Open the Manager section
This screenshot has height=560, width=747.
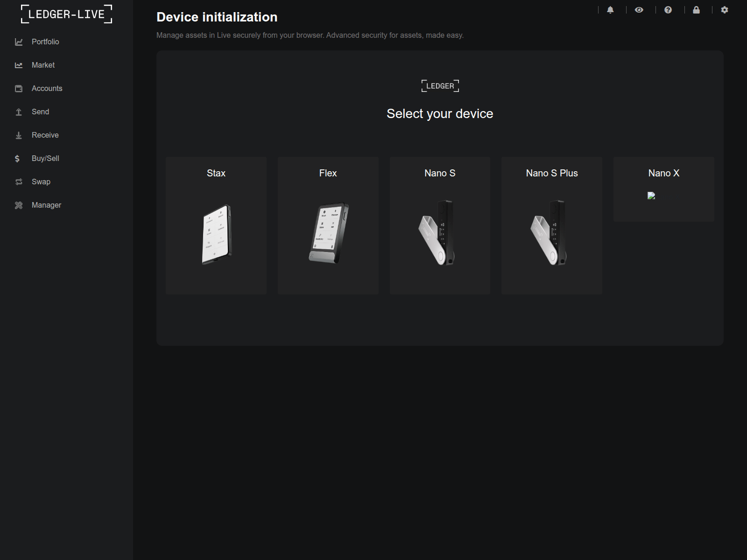46,205
